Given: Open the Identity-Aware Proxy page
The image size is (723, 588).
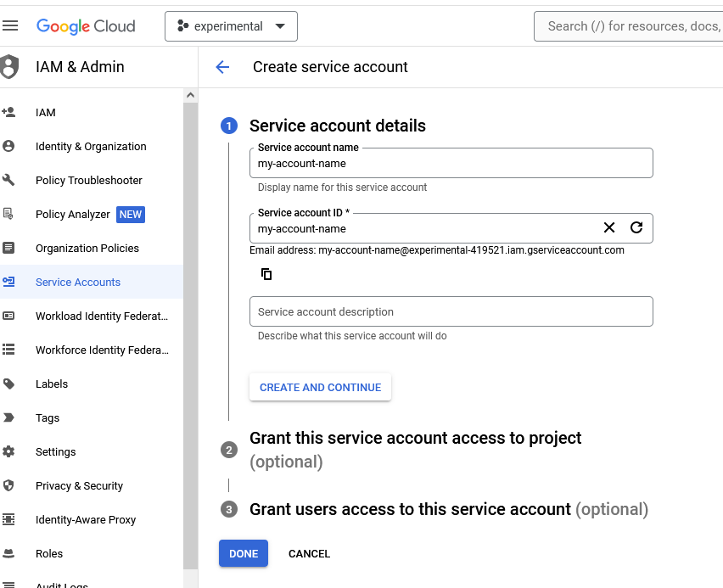Looking at the screenshot, I should (x=85, y=519).
